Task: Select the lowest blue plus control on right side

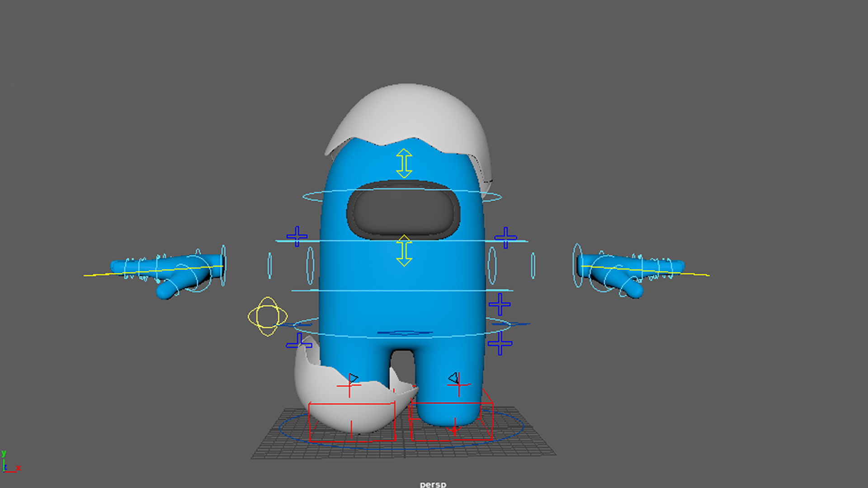Action: 500,344
